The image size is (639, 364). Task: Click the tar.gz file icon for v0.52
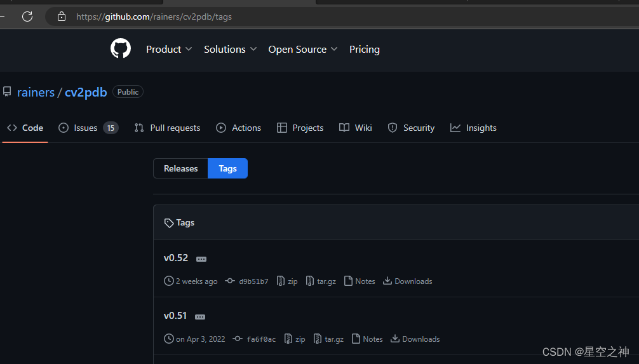[x=310, y=281]
